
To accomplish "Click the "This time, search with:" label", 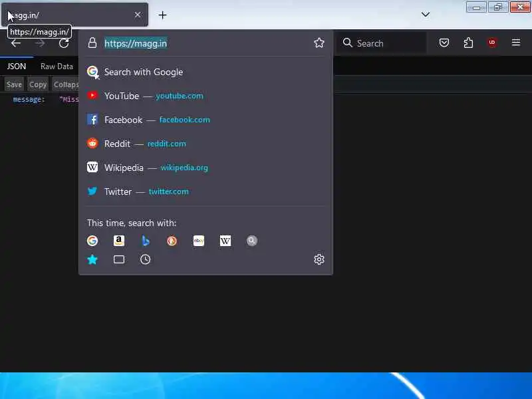I will pos(132,223).
